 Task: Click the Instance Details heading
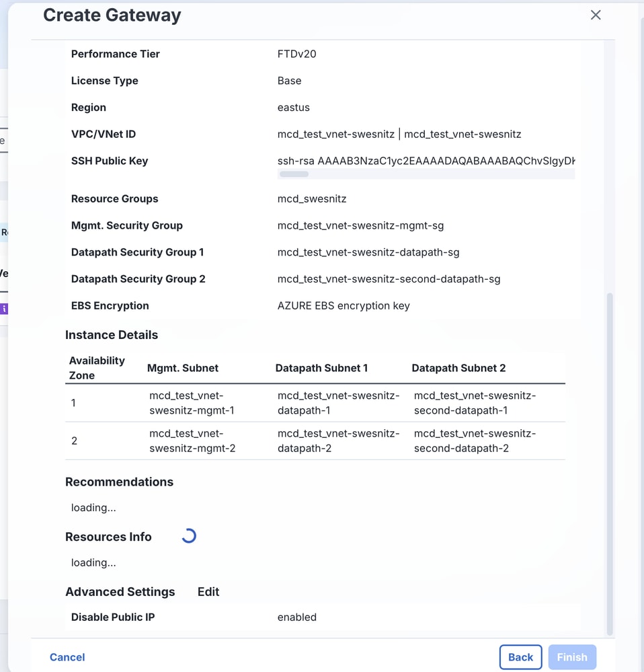(112, 335)
